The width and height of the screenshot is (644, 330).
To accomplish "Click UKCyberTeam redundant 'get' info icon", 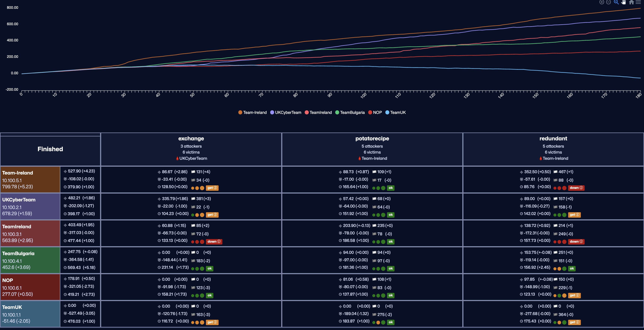I will click(x=577, y=215).
